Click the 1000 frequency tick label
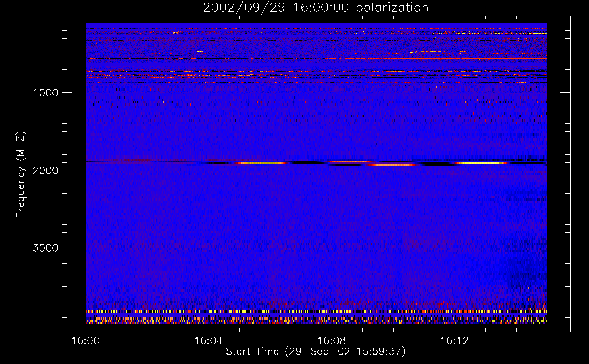The height and width of the screenshot is (364, 589). pyautogui.click(x=46, y=93)
